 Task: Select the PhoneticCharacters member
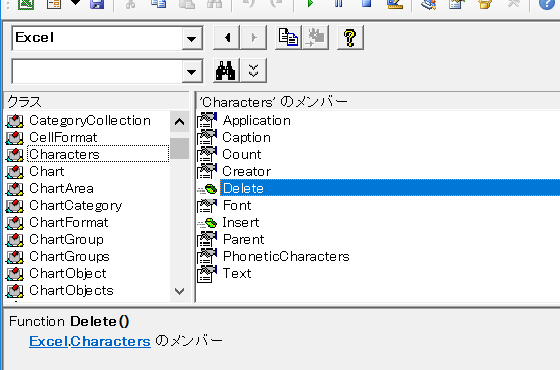tap(286, 256)
